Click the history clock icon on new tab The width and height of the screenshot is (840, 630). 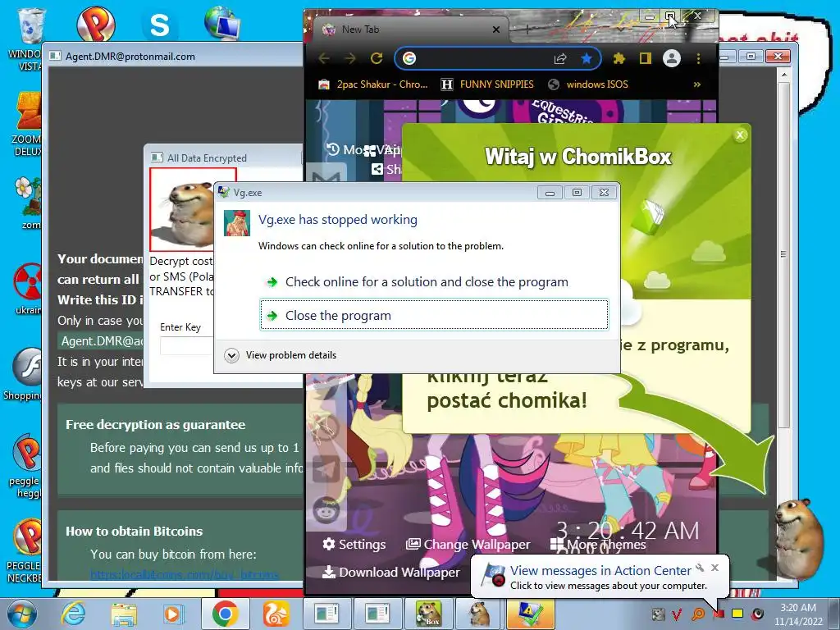coord(333,149)
